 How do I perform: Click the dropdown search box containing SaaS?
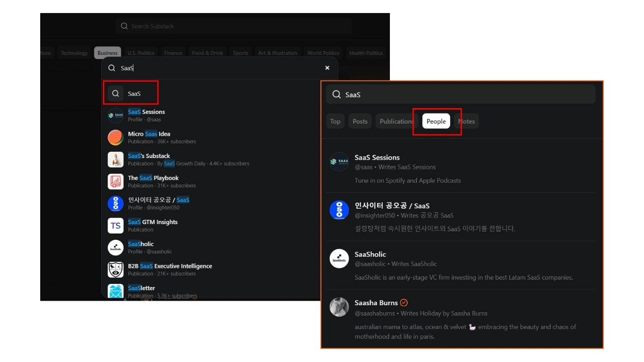[x=219, y=68]
